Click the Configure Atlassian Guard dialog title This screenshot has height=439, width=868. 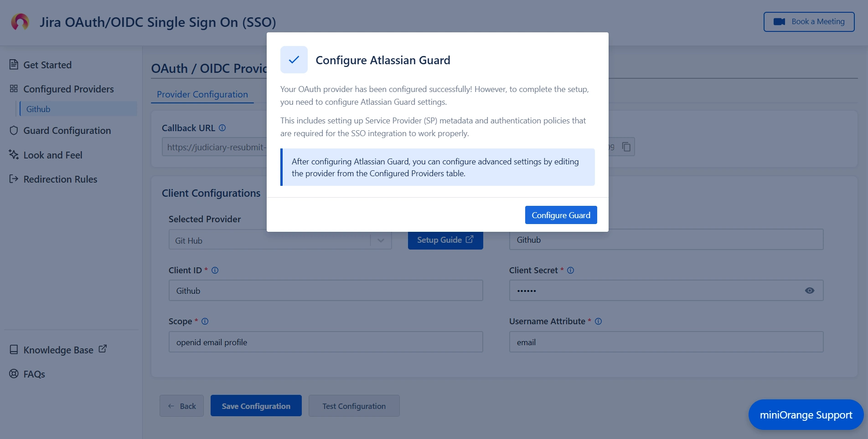tap(383, 60)
